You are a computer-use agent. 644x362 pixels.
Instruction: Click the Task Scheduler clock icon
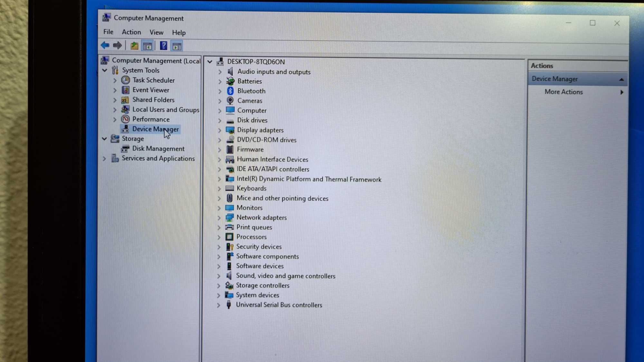click(x=126, y=80)
